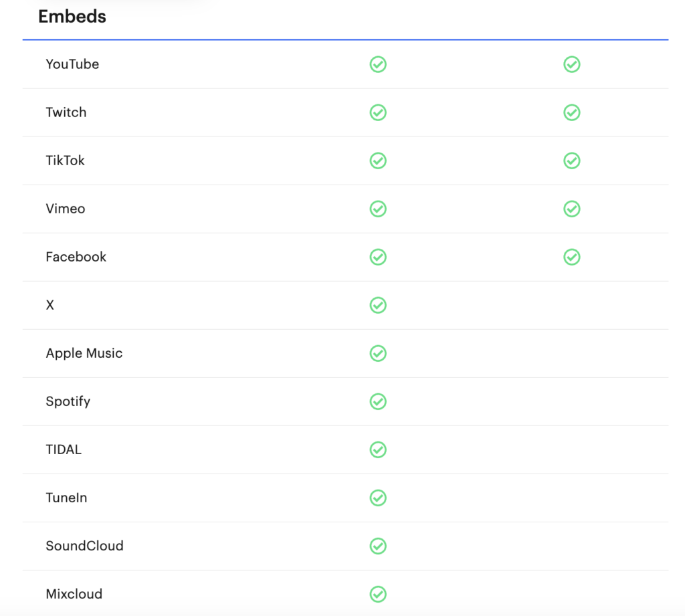Select the SoundCloud feature label
Image resolution: width=685 pixels, height=616 pixels.
click(85, 546)
